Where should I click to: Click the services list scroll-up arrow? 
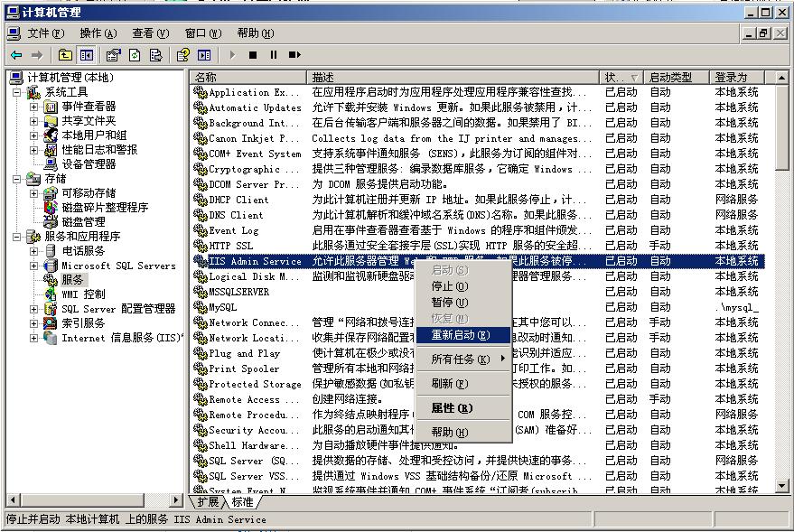pyautogui.click(x=782, y=78)
